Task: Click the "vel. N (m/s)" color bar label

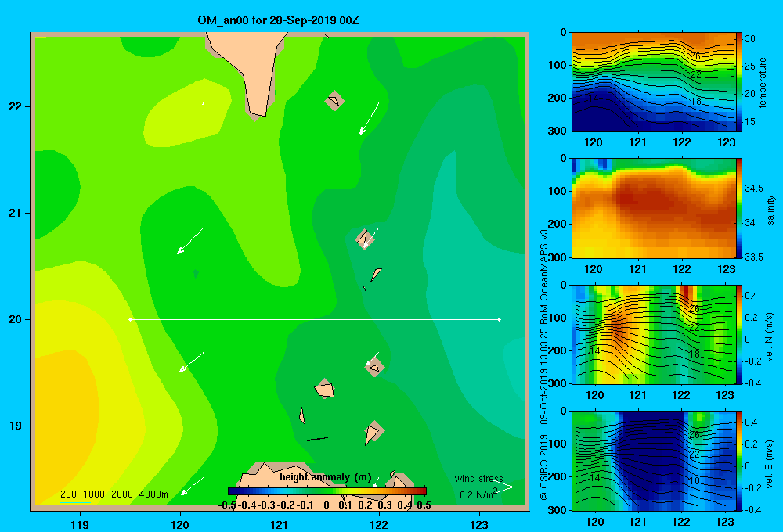Action: 769,337
